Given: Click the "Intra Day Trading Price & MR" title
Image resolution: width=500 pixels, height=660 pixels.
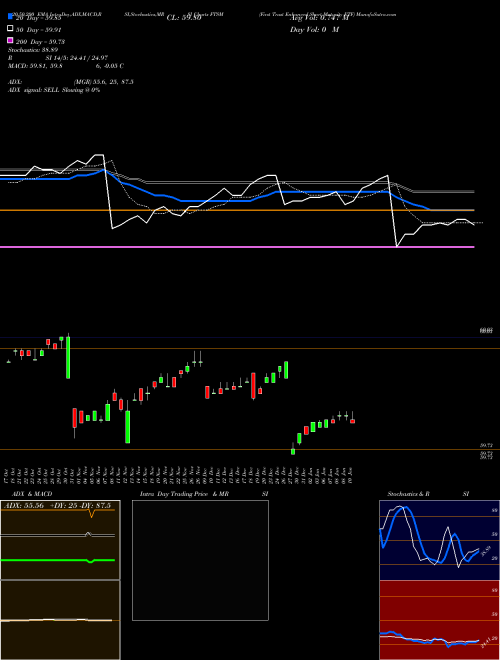Looking at the screenshot, I should 184,494.
